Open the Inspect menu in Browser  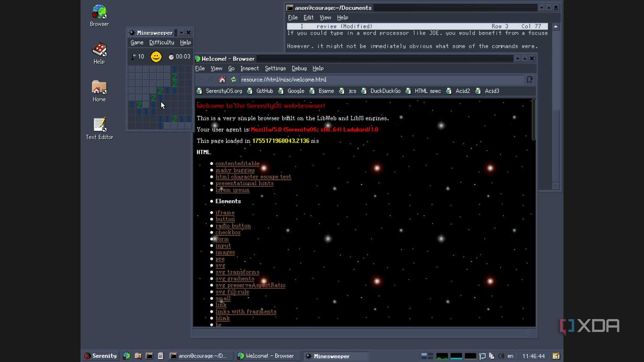tap(249, 68)
